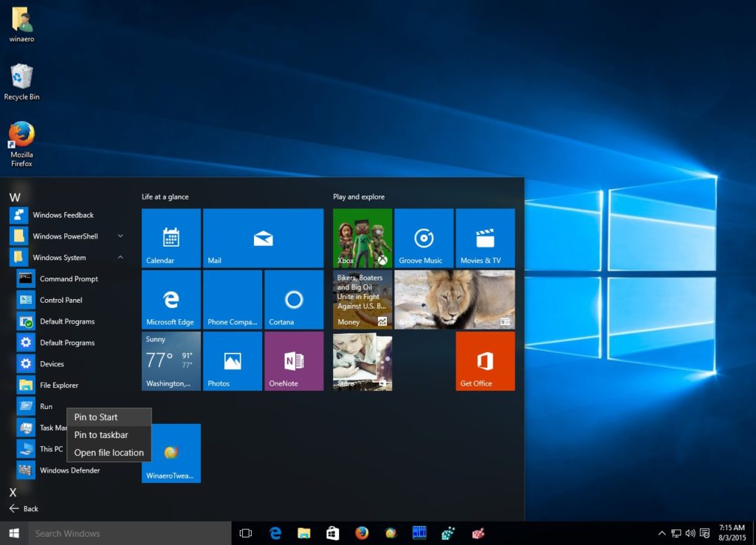
Task: Launch the Movies & TV tile
Action: click(x=485, y=237)
